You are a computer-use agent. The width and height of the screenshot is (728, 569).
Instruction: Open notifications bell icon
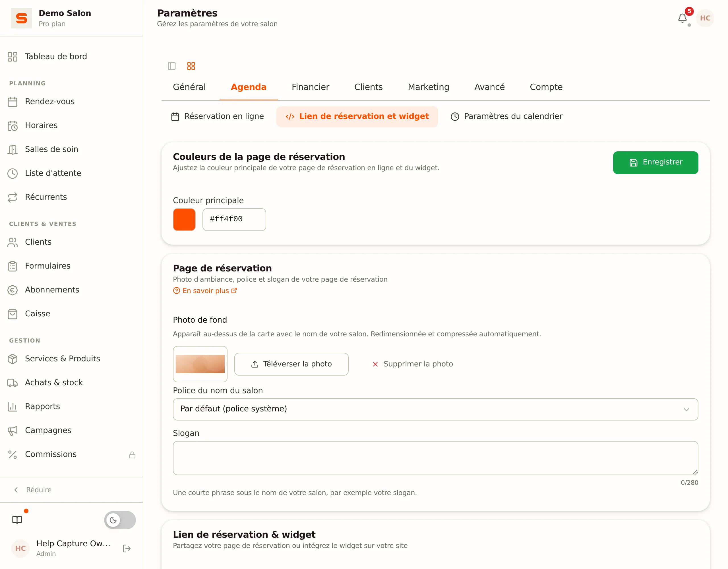click(682, 18)
